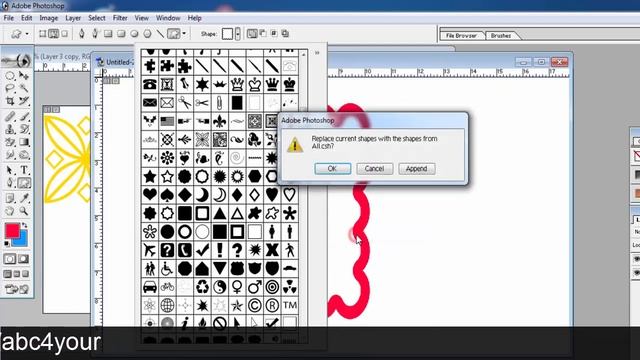Viewport: 640px width, 360px height.
Task: Select the Rounded Rectangle tool in options bar
Action: point(121,34)
